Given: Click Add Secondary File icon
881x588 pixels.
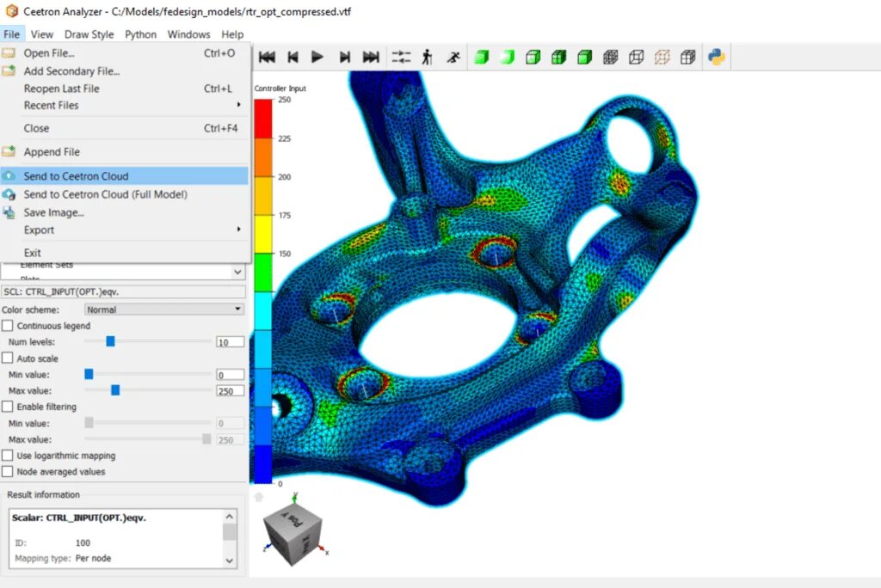Looking at the screenshot, I should click(9, 70).
